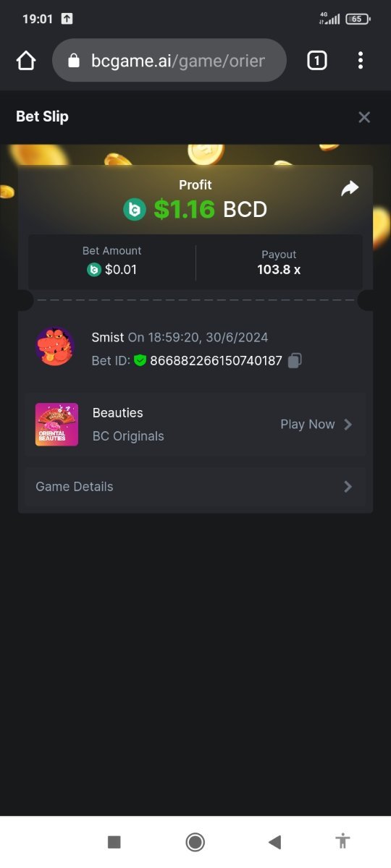Screen dimensions: 391x868
Task: Tap the chevron next to Play Now
Action: click(x=348, y=425)
